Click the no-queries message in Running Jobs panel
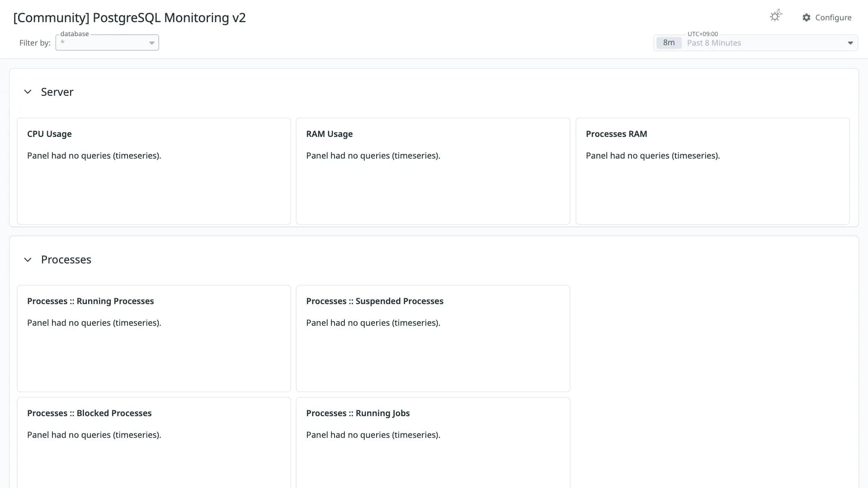Screen dimensions: 868x488 [373, 435]
